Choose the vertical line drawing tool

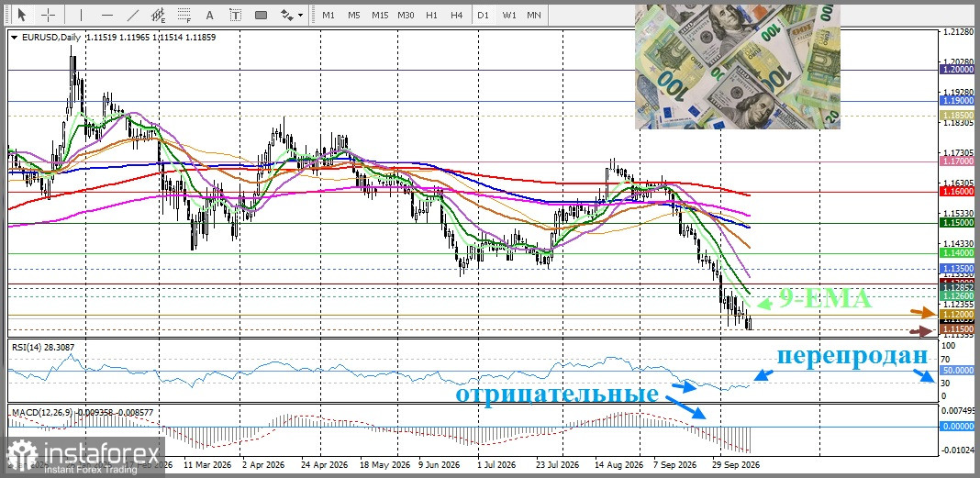click(81, 15)
